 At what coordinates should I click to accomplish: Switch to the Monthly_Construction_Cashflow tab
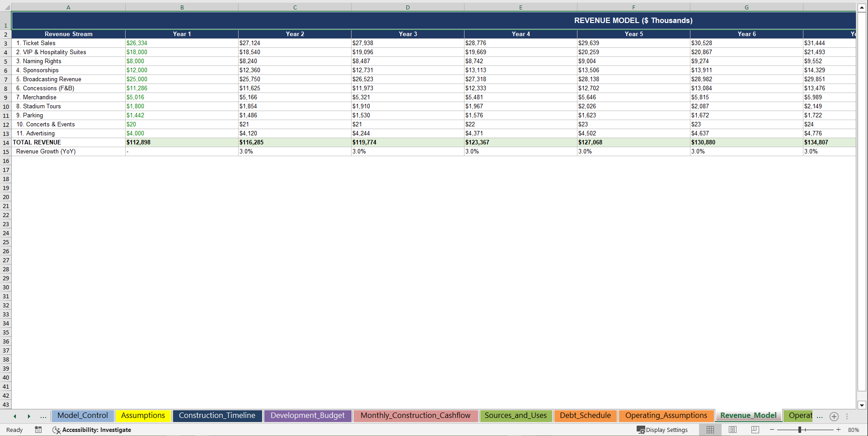[x=415, y=416]
